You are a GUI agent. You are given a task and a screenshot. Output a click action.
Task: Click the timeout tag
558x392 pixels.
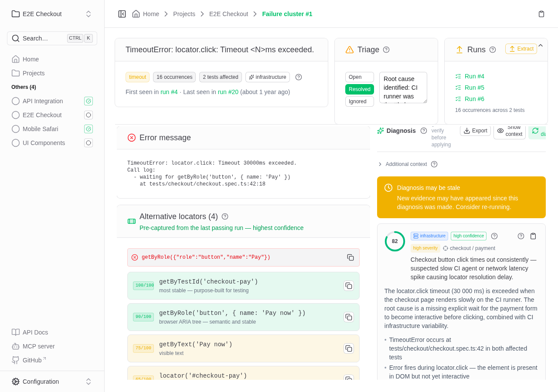137,77
